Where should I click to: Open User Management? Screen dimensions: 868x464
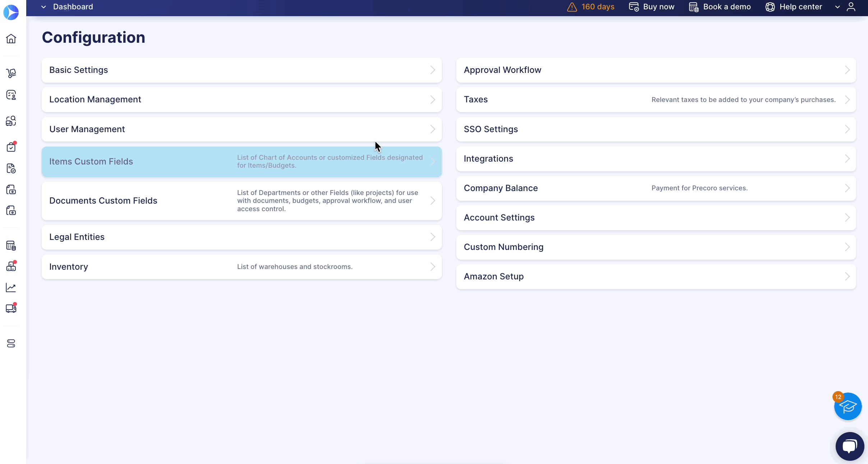(242, 129)
